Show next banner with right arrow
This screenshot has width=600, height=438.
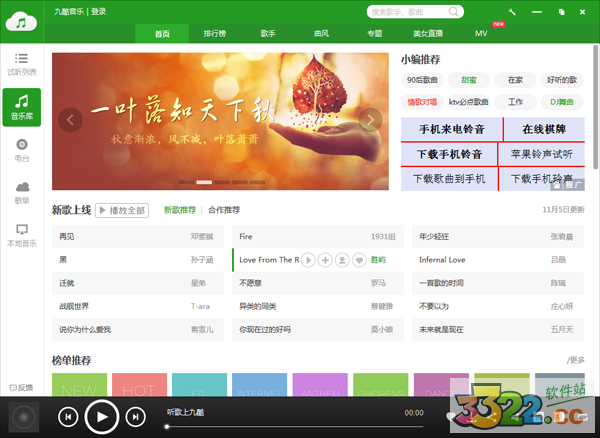(370, 120)
